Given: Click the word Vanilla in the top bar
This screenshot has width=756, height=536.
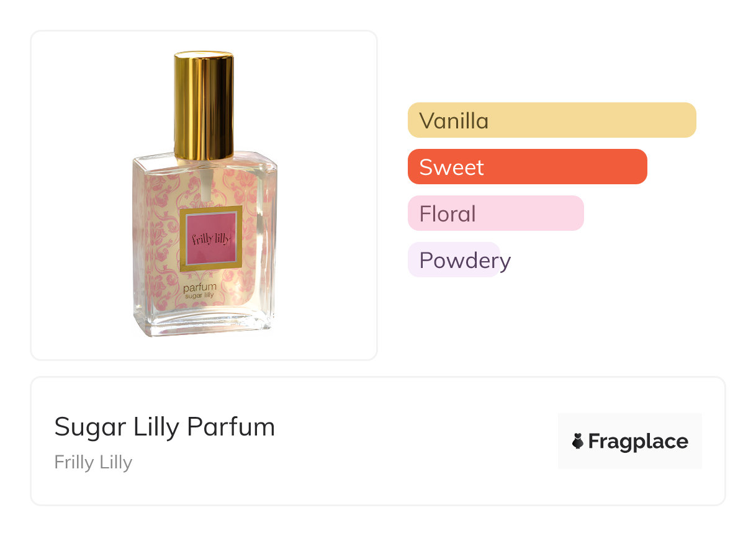Looking at the screenshot, I should (x=454, y=120).
